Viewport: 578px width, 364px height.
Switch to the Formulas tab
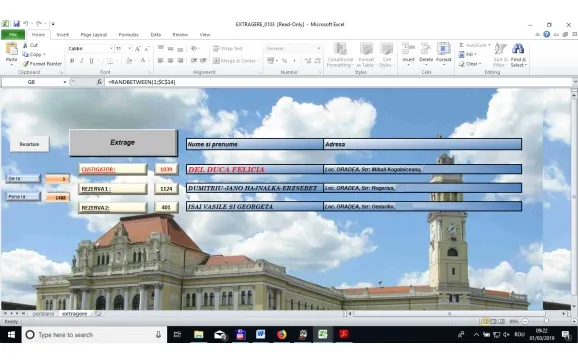point(129,35)
